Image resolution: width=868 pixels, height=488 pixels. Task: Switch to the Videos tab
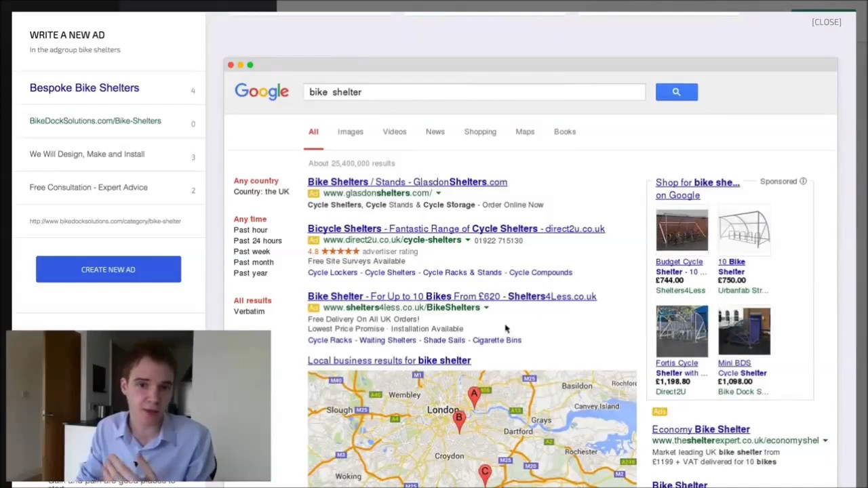[395, 131]
